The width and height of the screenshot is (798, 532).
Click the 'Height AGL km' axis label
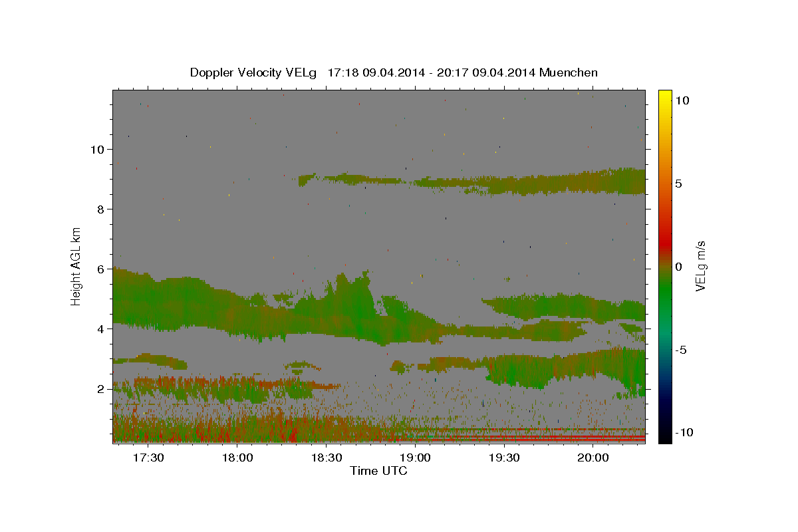click(x=76, y=266)
